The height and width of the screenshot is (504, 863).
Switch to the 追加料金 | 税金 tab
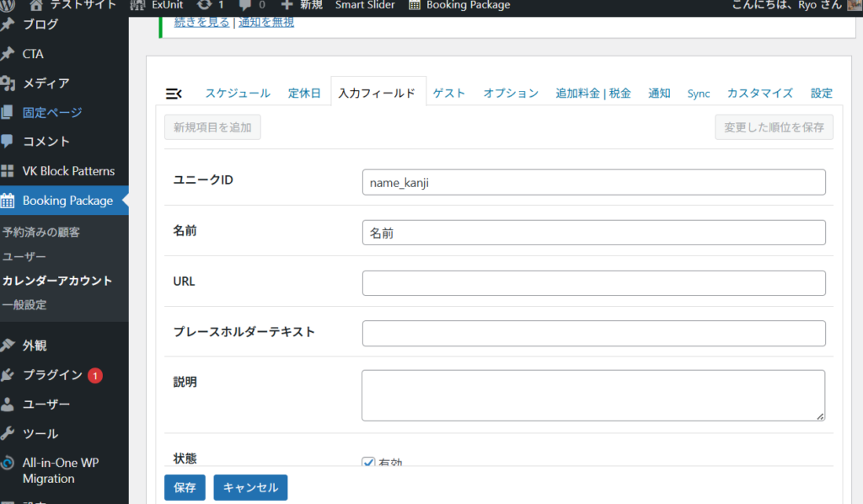pyautogui.click(x=593, y=94)
